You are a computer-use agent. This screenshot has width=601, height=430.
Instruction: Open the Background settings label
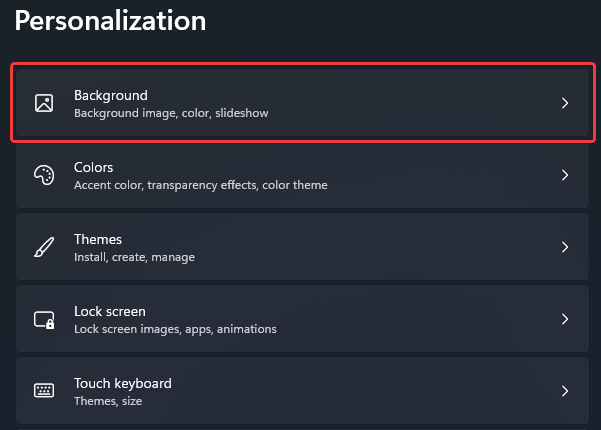[111, 95]
